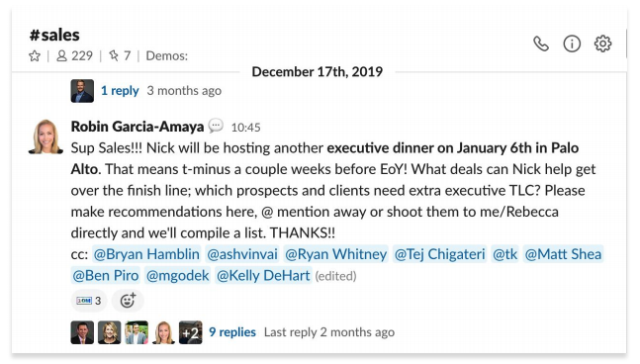Click the Robin Garcia-Amaya sender name
Image resolution: width=640 pixels, height=364 pixels.
point(137,127)
